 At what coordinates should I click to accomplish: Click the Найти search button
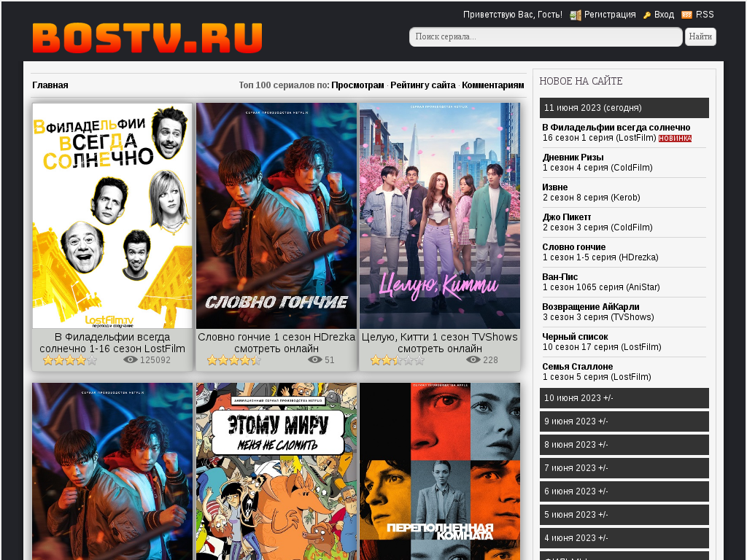700,36
